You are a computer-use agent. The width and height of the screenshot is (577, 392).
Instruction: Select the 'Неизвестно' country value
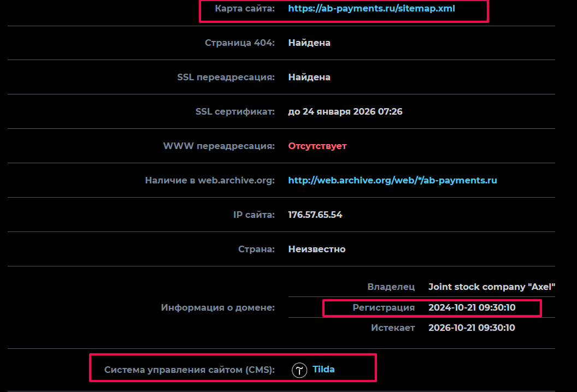click(x=317, y=248)
